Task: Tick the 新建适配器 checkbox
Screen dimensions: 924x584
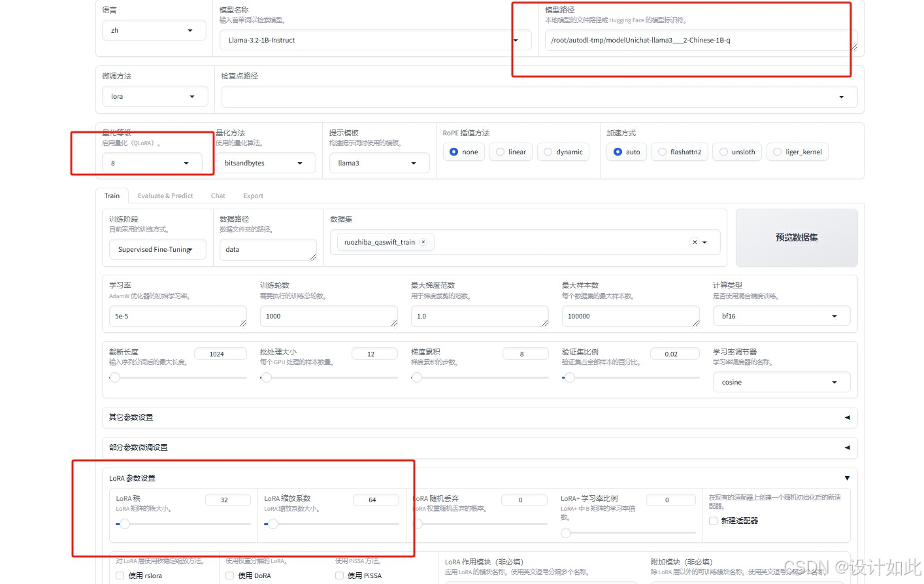Action: pos(713,521)
